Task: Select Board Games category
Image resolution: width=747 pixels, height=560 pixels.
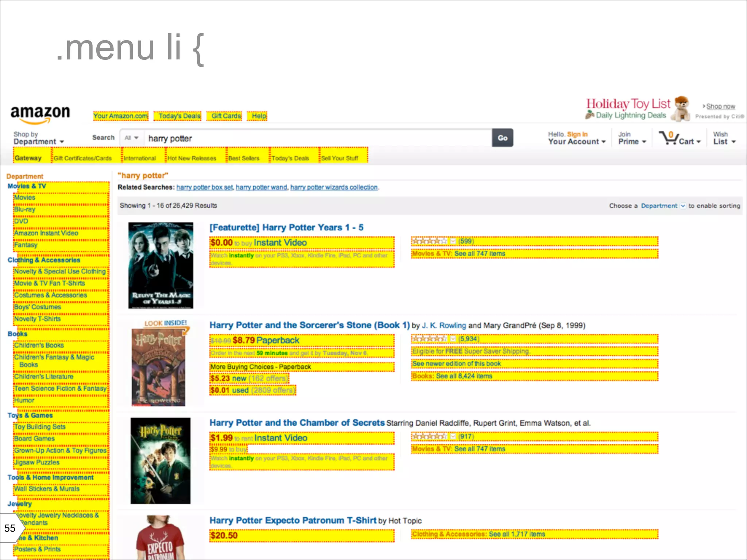Action: coord(34,439)
